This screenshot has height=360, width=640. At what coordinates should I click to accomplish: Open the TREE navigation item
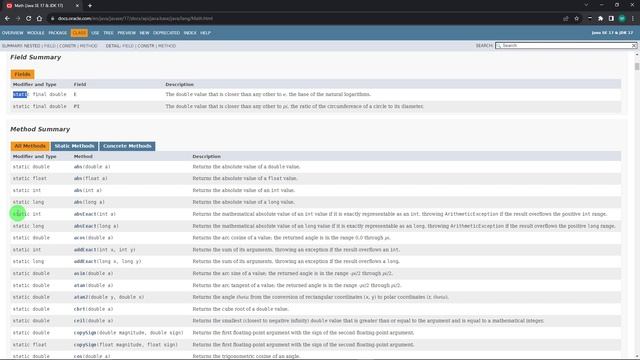(108, 33)
